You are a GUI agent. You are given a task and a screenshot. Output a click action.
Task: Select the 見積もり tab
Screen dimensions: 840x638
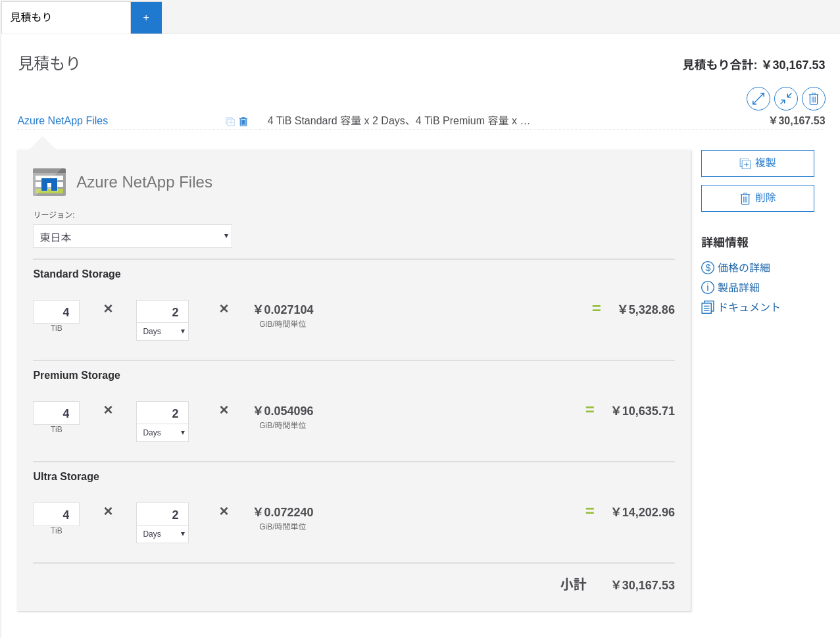click(66, 17)
